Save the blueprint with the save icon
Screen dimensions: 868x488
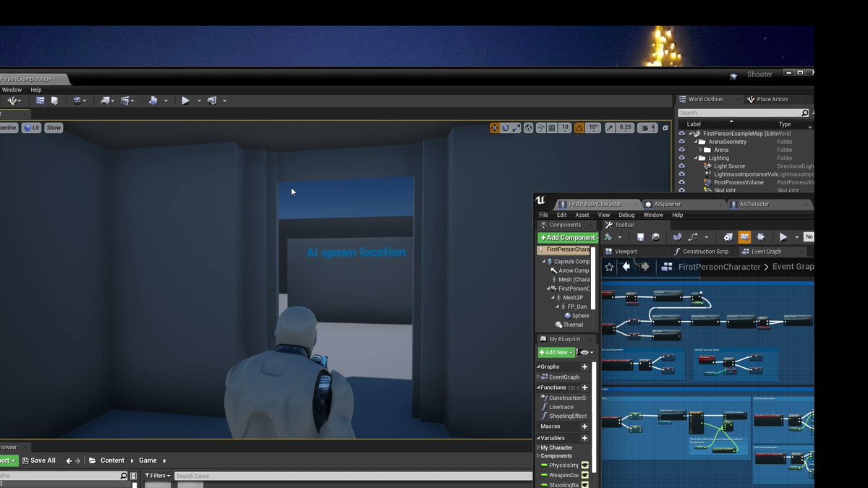[x=641, y=236]
